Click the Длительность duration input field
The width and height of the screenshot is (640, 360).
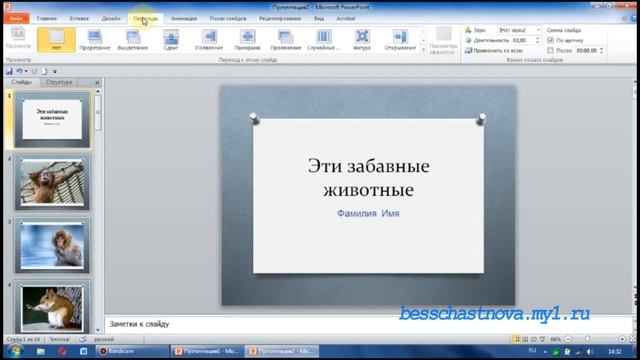point(523,40)
